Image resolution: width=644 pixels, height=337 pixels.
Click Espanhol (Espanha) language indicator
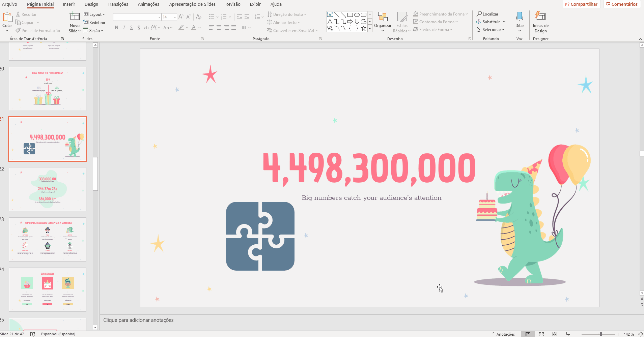(58, 334)
